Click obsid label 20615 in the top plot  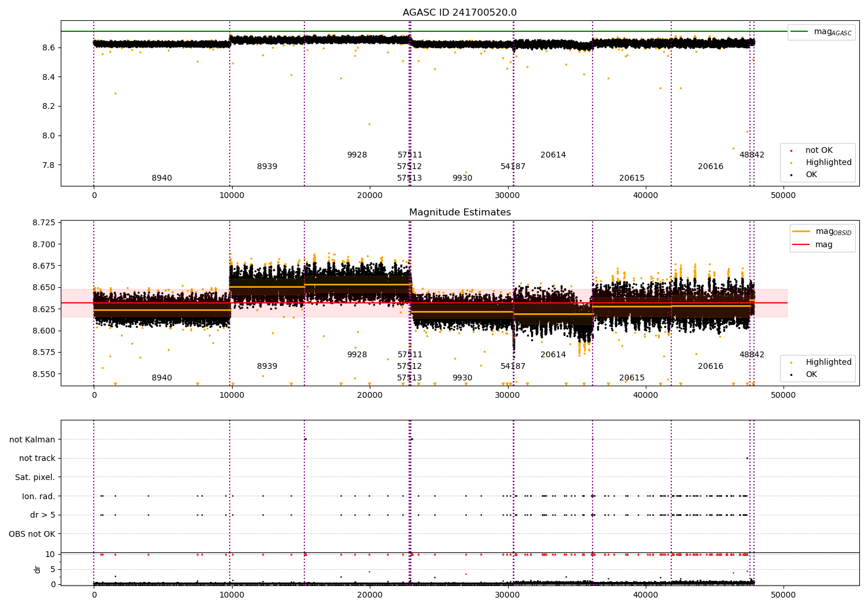pyautogui.click(x=632, y=178)
